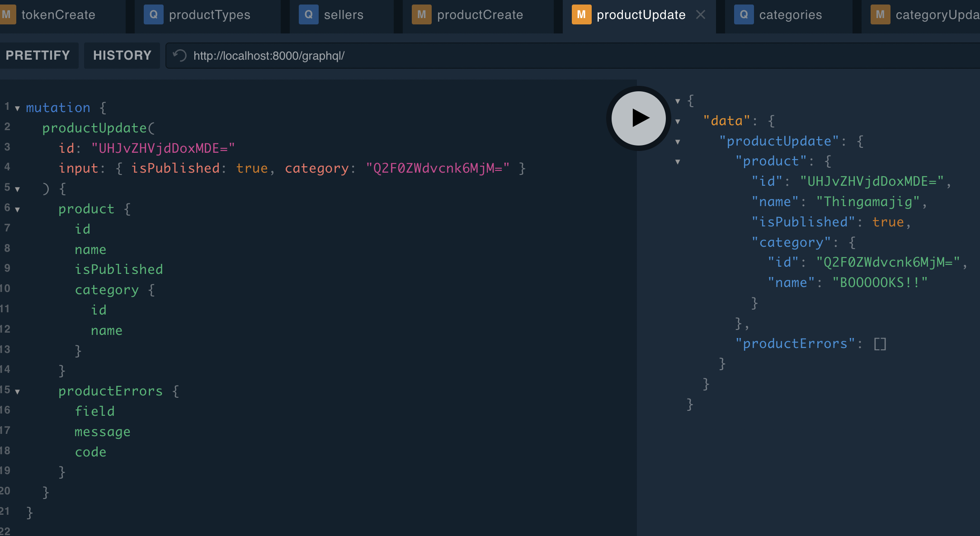The width and height of the screenshot is (980, 536).
Task: Open the sellers query tab
Action: [343, 15]
